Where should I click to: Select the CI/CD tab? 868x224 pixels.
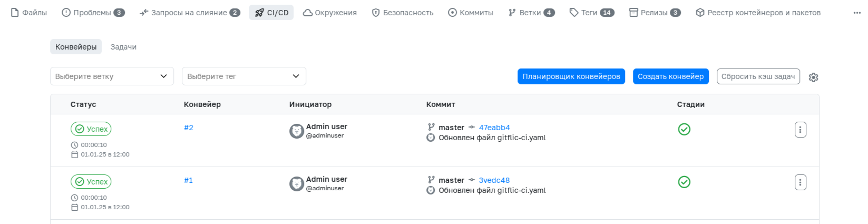[271, 13]
